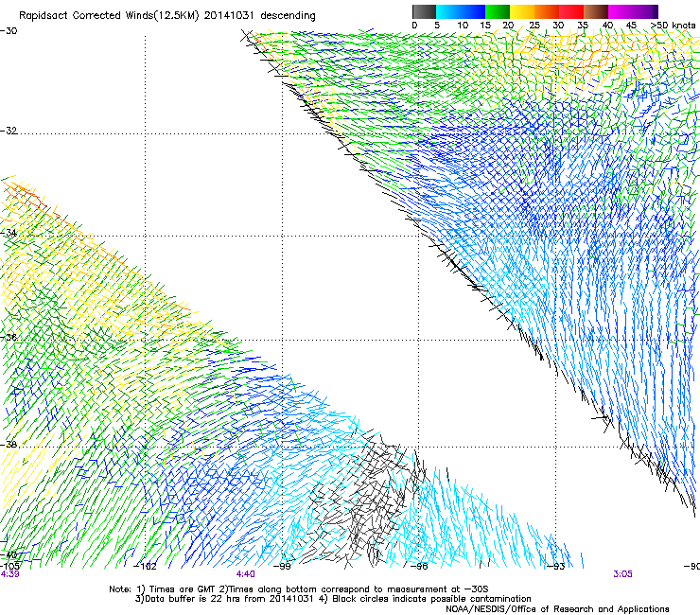
Task: Click the '35' label under color bar
Action: [x=583, y=26]
